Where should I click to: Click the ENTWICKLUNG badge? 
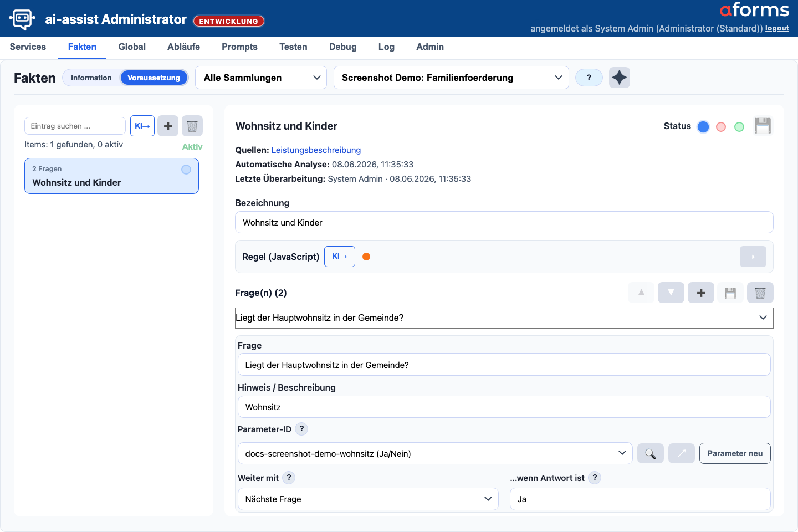click(x=229, y=21)
